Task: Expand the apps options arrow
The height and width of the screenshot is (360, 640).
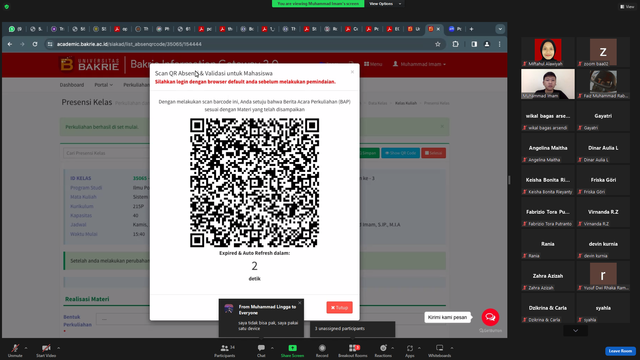Action: [419, 348]
